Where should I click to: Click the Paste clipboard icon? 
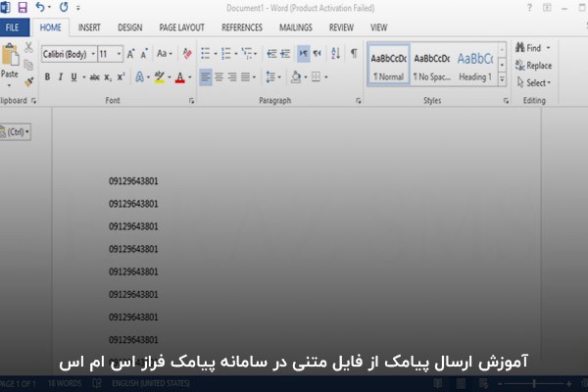coord(10,55)
